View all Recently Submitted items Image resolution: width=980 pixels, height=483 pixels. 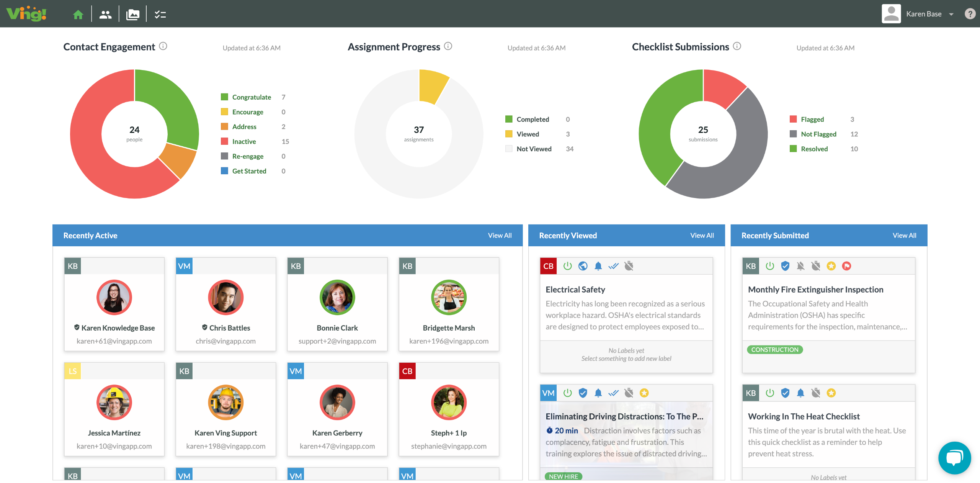[x=904, y=236]
